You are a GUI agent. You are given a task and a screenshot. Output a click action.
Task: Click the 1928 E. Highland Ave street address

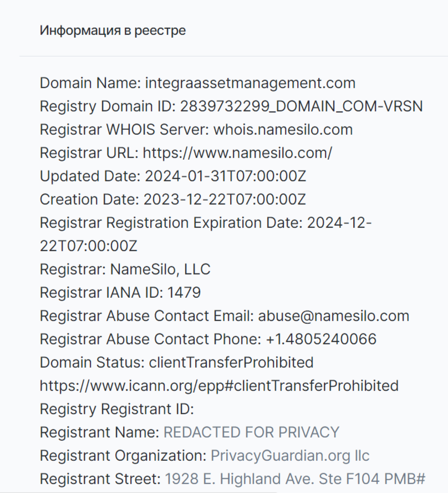(x=295, y=479)
